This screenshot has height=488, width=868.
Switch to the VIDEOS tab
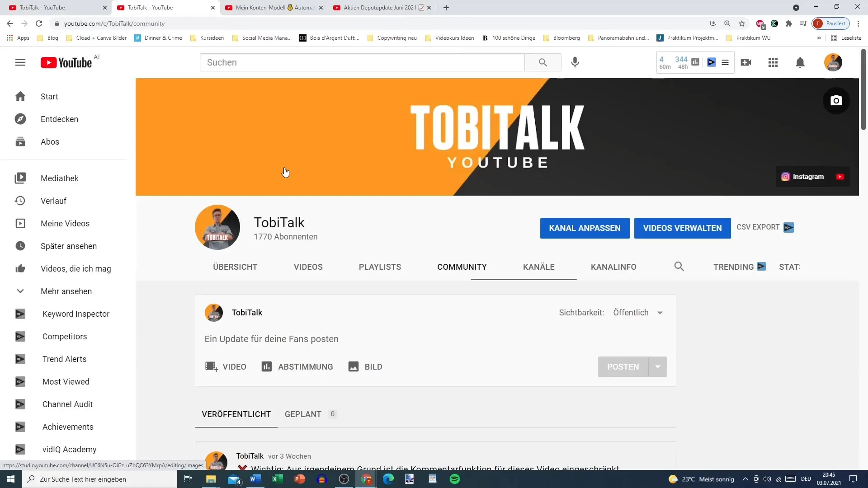pos(308,267)
